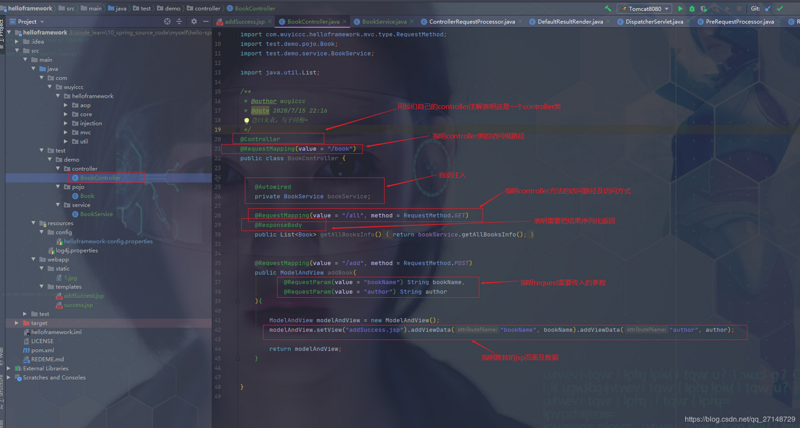800x428 pixels.
Task: Open helloframework-config.properties file
Action: (105, 241)
